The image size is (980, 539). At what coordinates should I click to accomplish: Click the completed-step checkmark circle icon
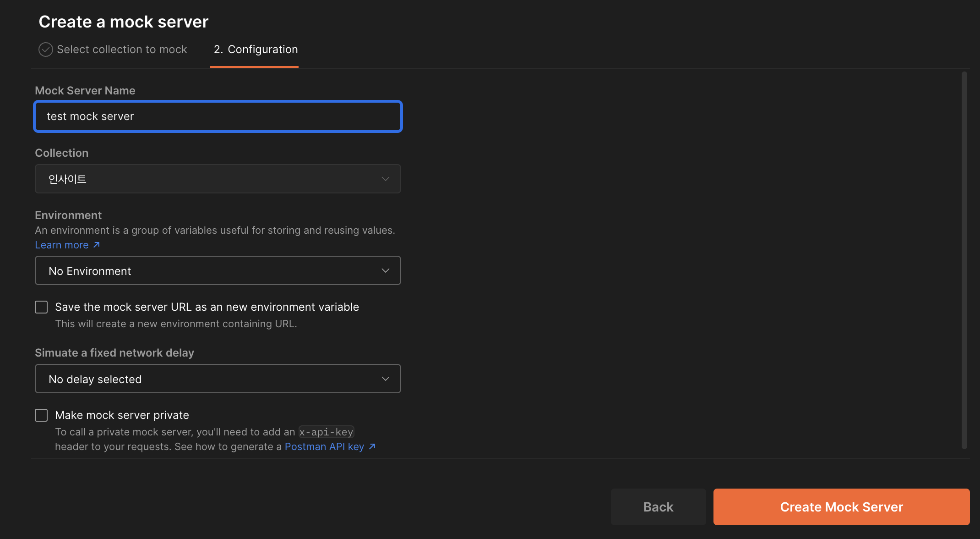tap(45, 49)
